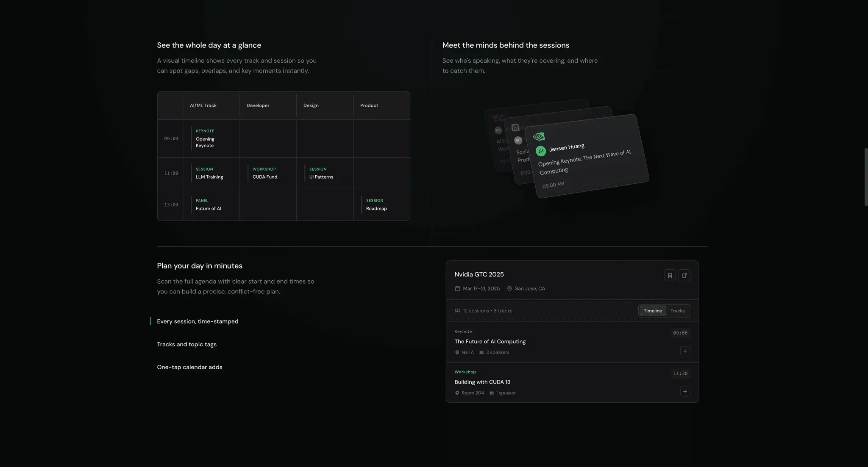This screenshot has width=868, height=467.
Task: Open the Future of AI panel cell
Action: coord(211,204)
